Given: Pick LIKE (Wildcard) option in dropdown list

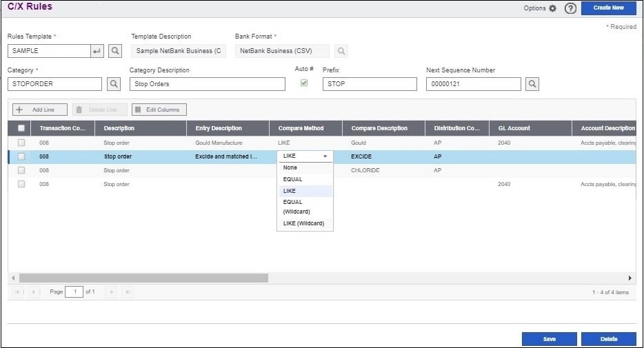Looking at the screenshot, I should point(304,224).
